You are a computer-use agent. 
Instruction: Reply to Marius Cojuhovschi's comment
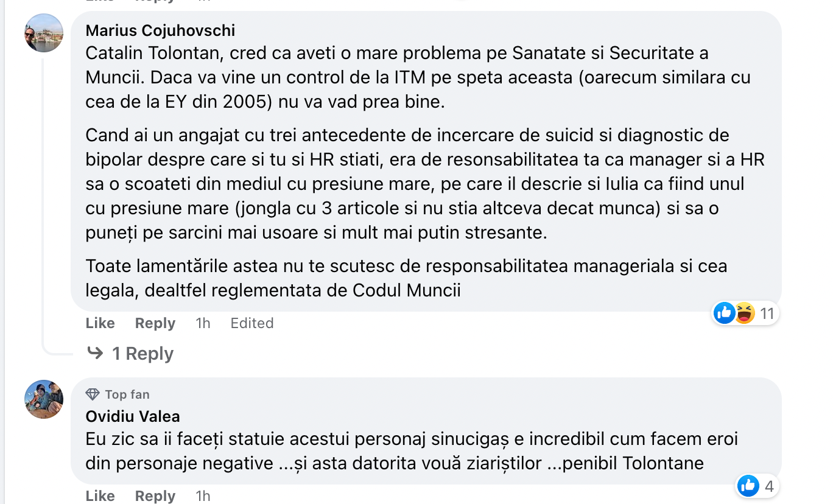[155, 323]
